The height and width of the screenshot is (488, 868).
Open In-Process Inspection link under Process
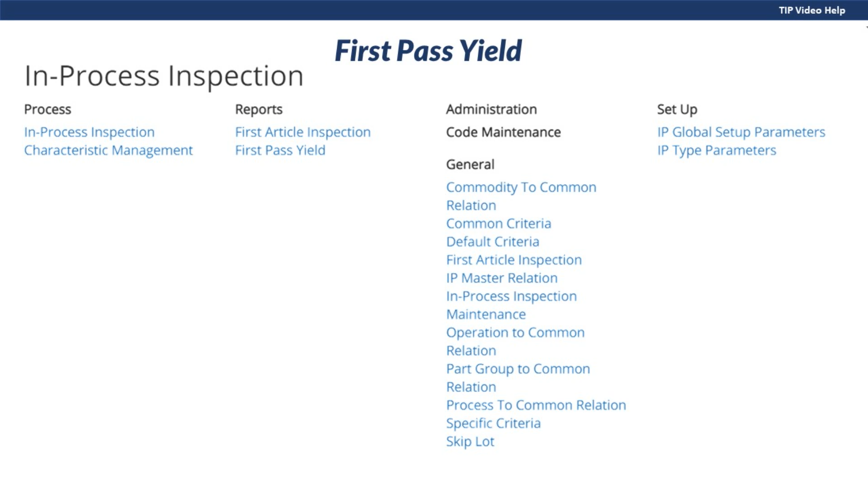click(89, 132)
